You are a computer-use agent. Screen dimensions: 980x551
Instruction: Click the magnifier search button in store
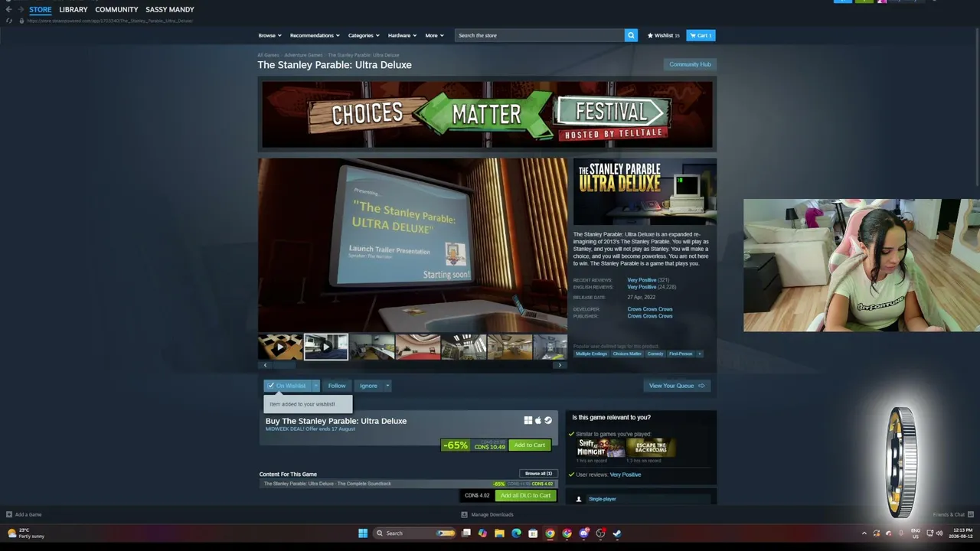[631, 35]
